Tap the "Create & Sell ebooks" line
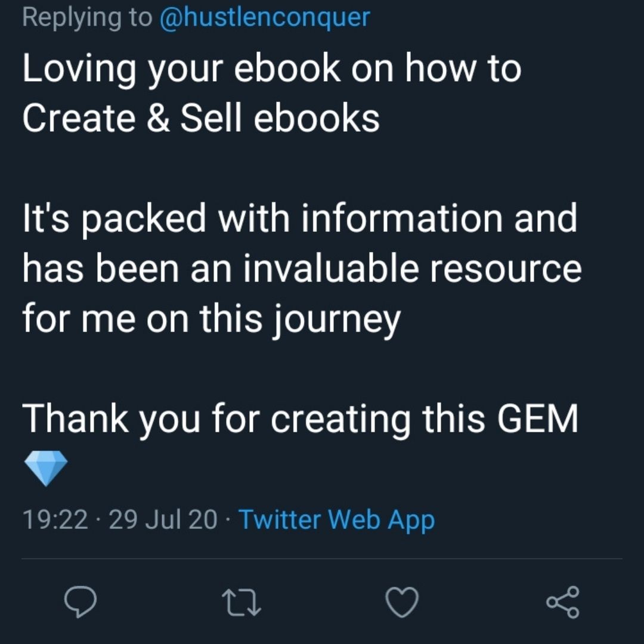The image size is (644, 644). point(201,118)
